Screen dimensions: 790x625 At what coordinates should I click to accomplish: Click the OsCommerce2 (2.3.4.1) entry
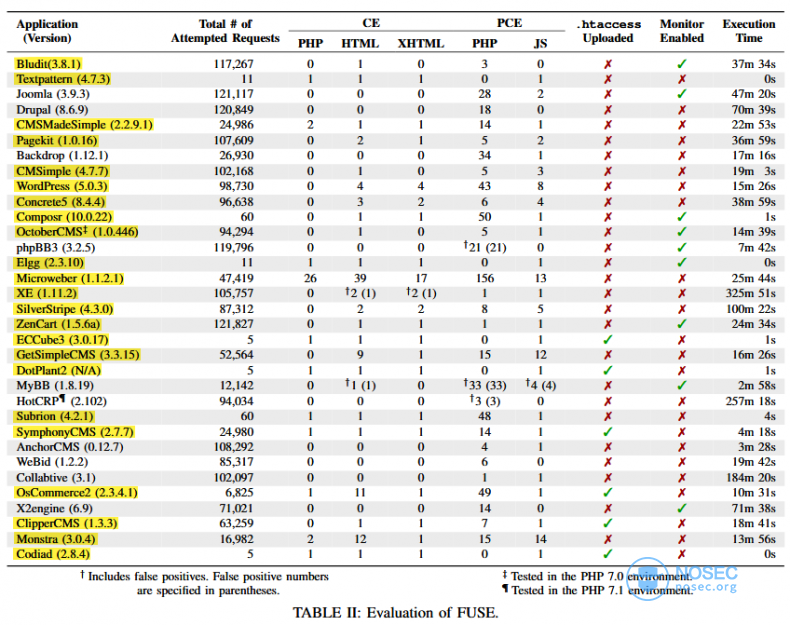77,493
